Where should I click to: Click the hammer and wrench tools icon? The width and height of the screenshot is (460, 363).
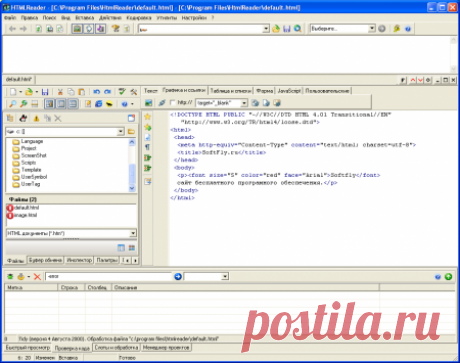133,92
